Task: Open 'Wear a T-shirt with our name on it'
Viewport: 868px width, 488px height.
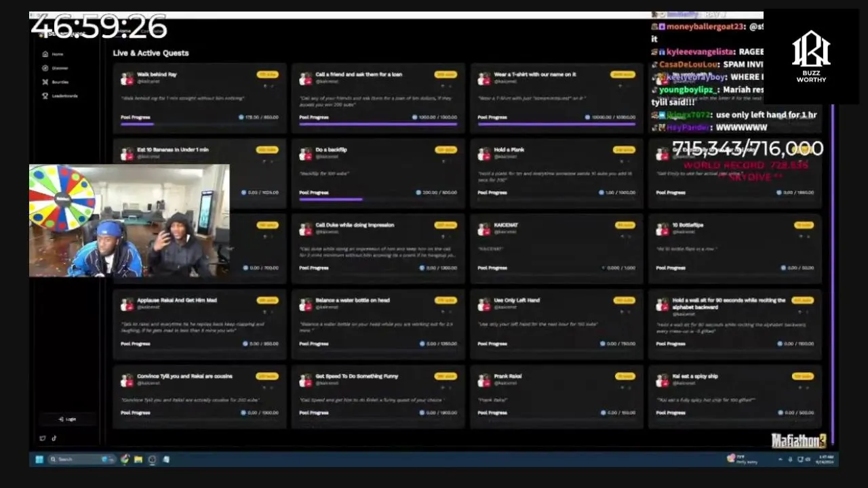Action: (x=535, y=75)
